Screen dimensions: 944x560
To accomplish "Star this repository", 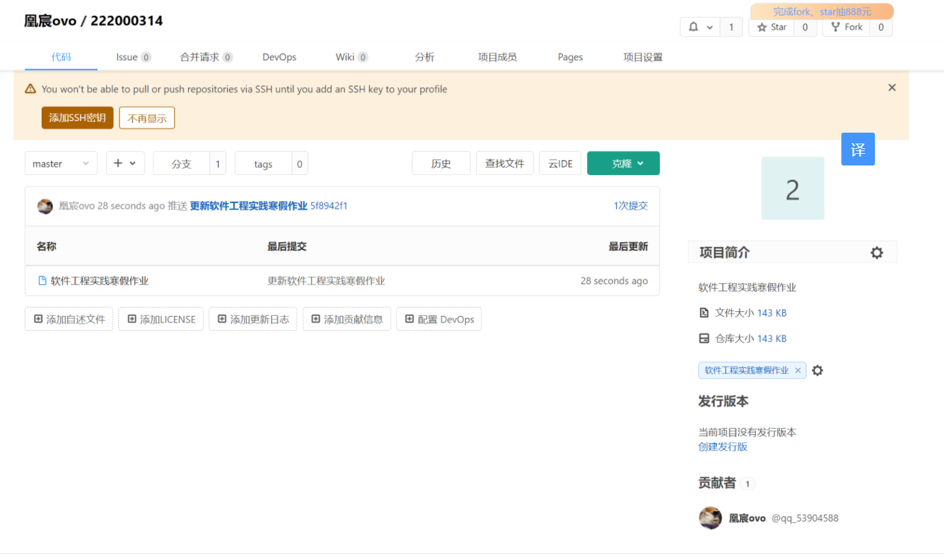I will (772, 27).
